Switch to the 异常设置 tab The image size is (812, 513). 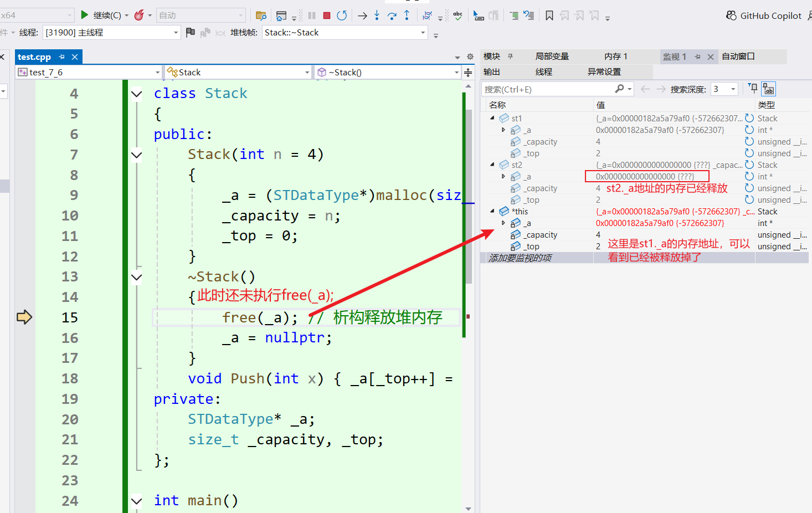pos(604,72)
